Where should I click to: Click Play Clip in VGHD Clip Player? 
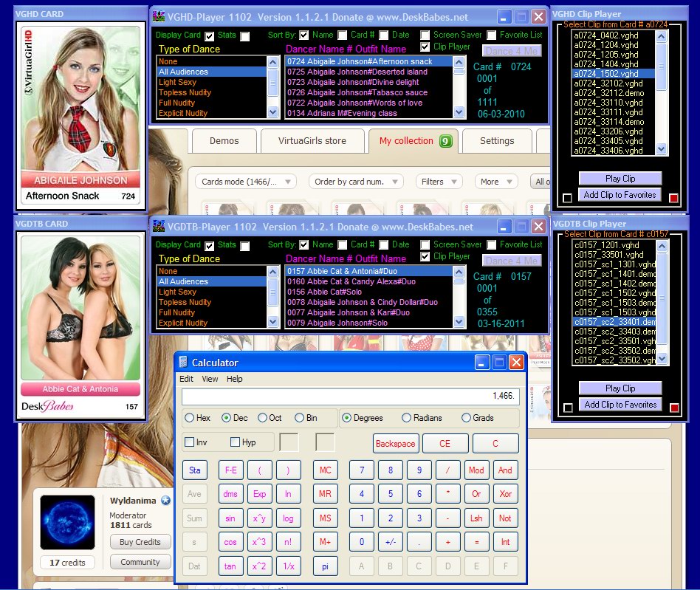[620, 179]
